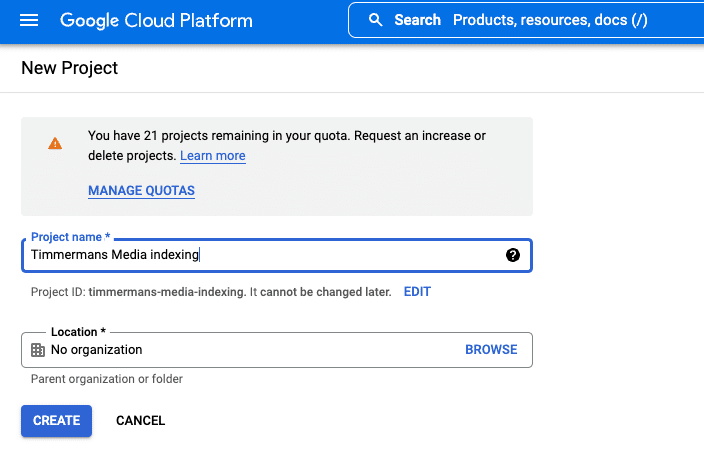Viewport: 704px width, 465px height.
Task: Open the Learn more link
Action: pos(213,156)
